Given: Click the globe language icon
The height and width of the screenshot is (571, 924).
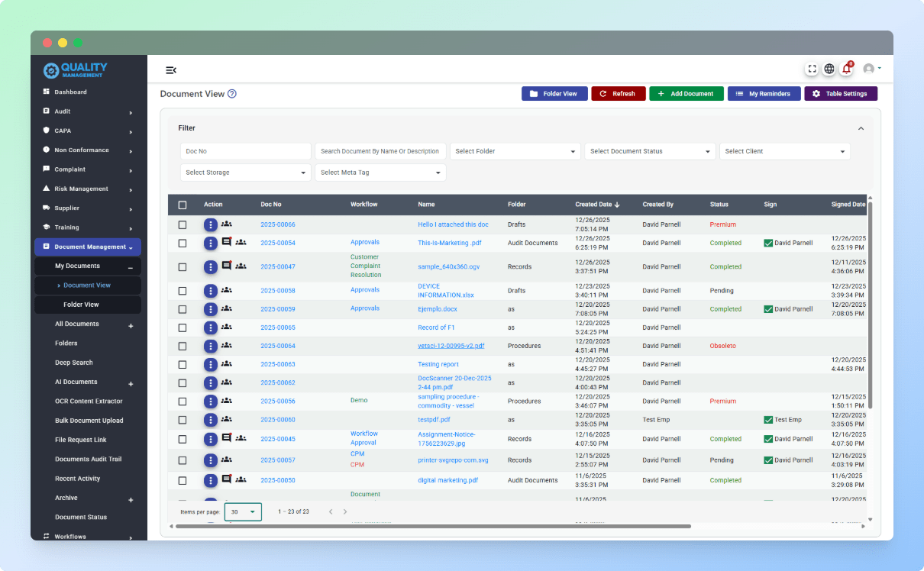Looking at the screenshot, I should [829, 69].
